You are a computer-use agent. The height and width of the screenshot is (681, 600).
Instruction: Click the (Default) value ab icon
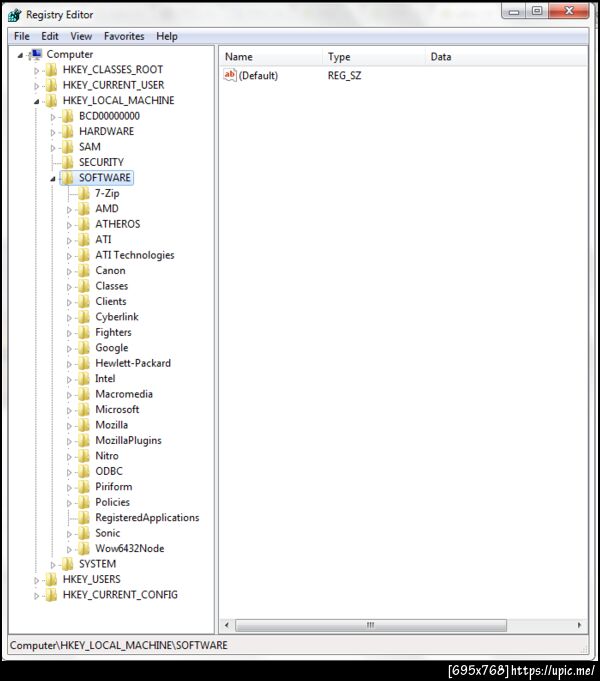click(230, 75)
